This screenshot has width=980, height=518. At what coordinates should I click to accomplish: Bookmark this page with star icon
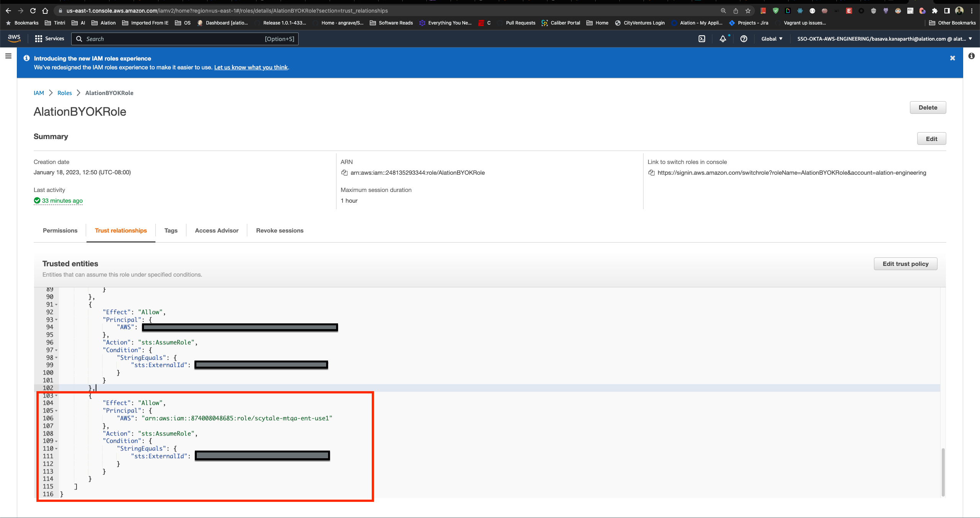pyautogui.click(x=748, y=11)
